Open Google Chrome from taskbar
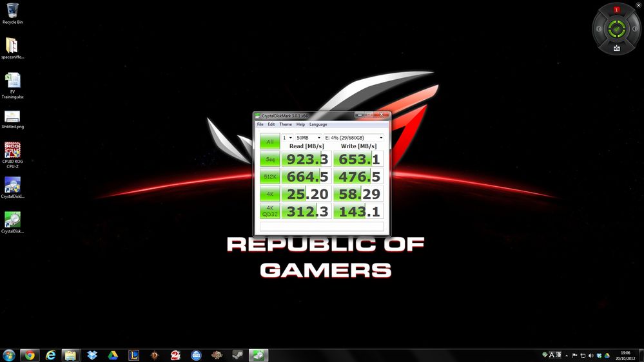Image resolution: width=644 pixels, height=362 pixels. [30, 355]
